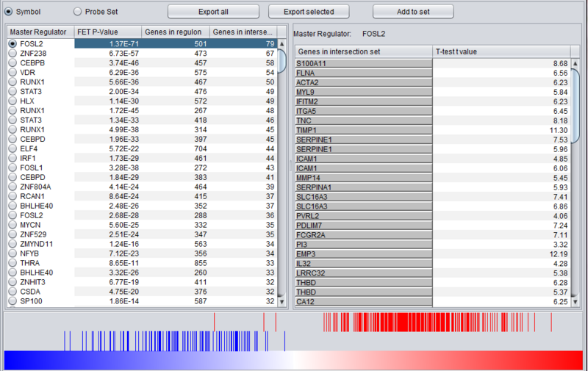Screen dimensions: 588x371
Task: Click the T-test value 11.30
Action: click(501, 130)
